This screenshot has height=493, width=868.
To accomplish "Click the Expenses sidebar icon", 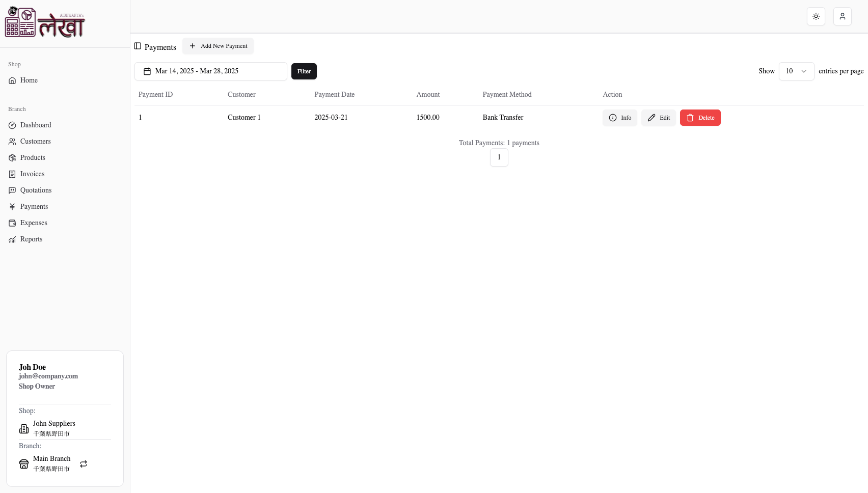I will coord(12,223).
